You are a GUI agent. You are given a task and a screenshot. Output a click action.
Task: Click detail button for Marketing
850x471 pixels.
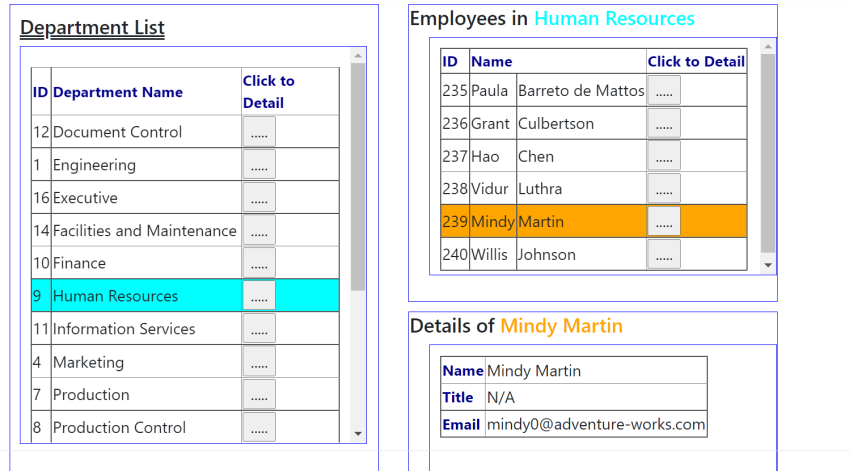pos(259,362)
